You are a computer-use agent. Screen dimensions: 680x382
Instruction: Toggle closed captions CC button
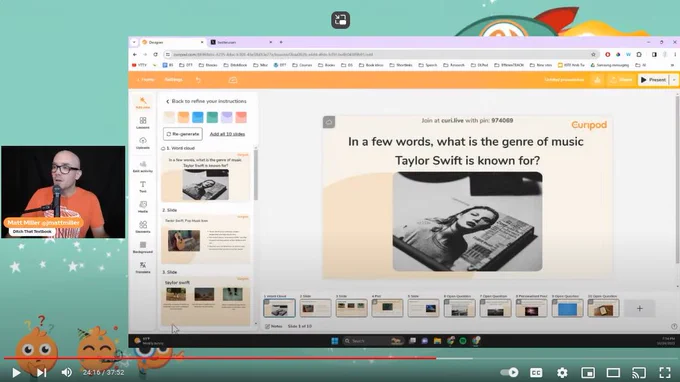pos(536,372)
